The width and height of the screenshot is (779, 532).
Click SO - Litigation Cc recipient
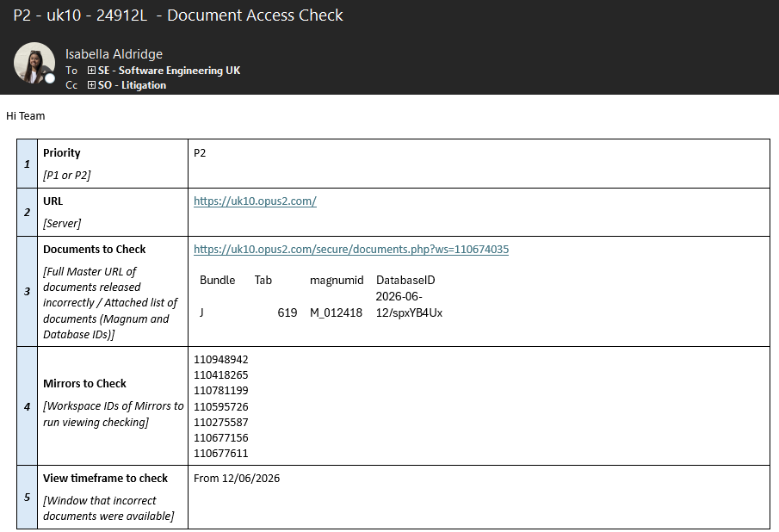pyautogui.click(x=132, y=85)
